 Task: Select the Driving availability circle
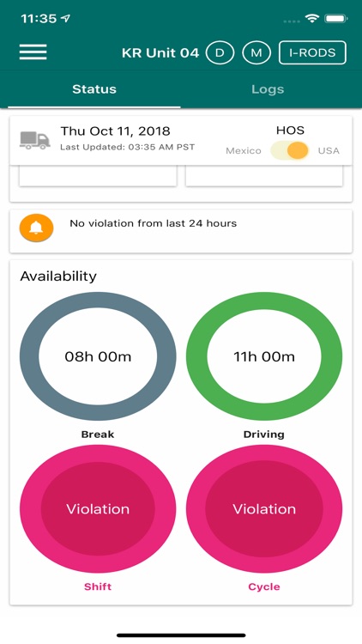[x=264, y=356]
